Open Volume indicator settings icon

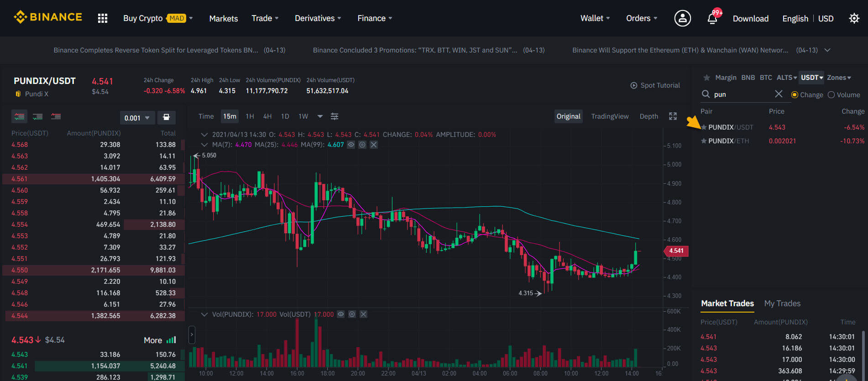(352, 314)
